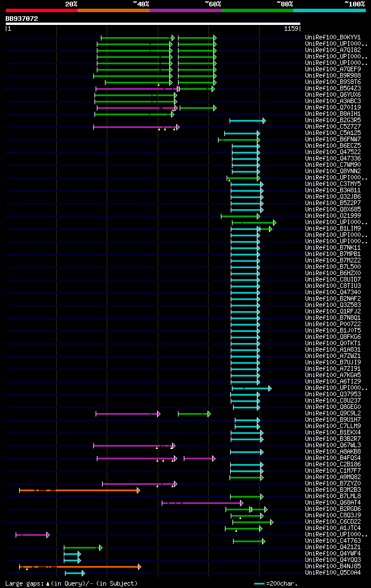
Task: Click the Large gaps legend text
Action: (x=71, y=583)
